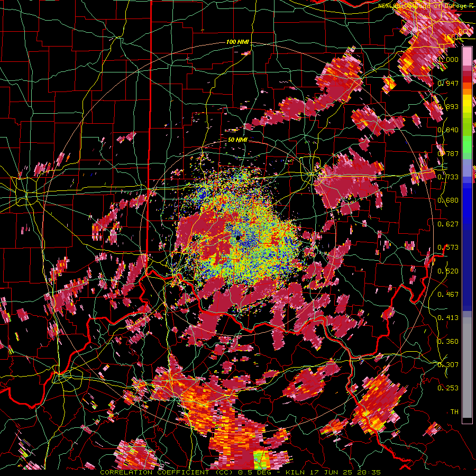Select the 1.000 color scale value
476x476 pixels.
(448, 59)
